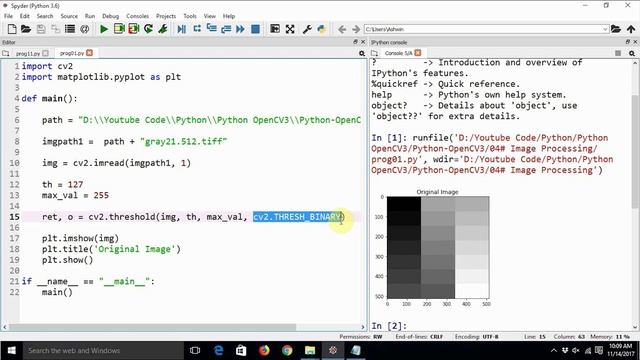Step return debug toolbar icon
Image resolution: width=640 pixels, height=360 pixels.
226,29
